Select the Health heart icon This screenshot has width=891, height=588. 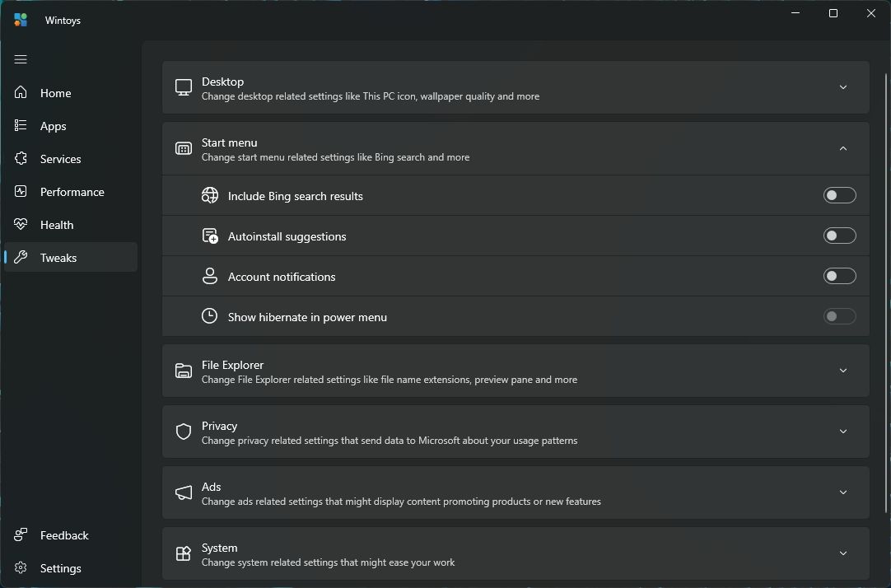point(21,224)
